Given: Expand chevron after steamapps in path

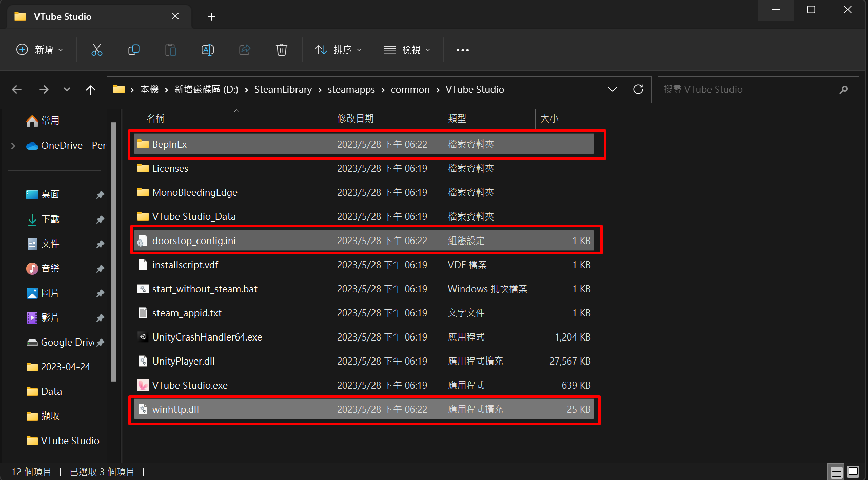Looking at the screenshot, I should 383,90.
